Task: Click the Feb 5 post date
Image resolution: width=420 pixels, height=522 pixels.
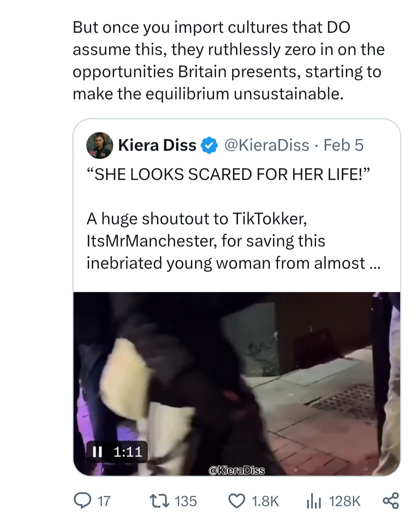Action: [x=343, y=145]
